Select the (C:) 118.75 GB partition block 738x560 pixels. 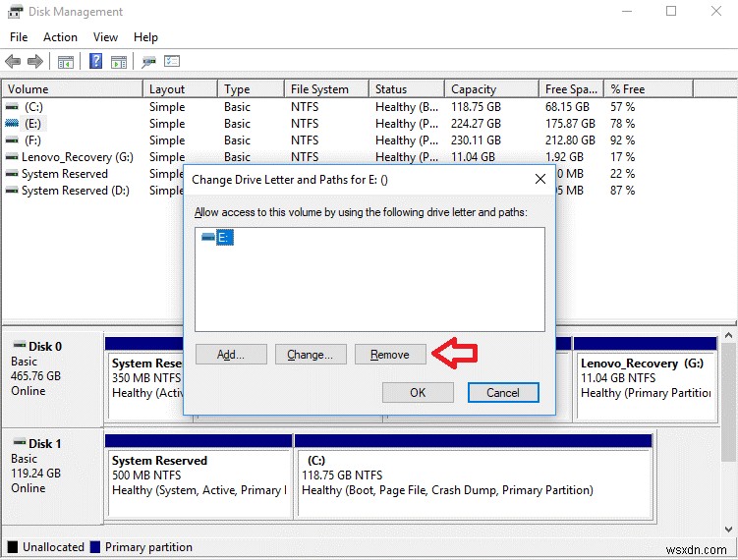coord(474,476)
